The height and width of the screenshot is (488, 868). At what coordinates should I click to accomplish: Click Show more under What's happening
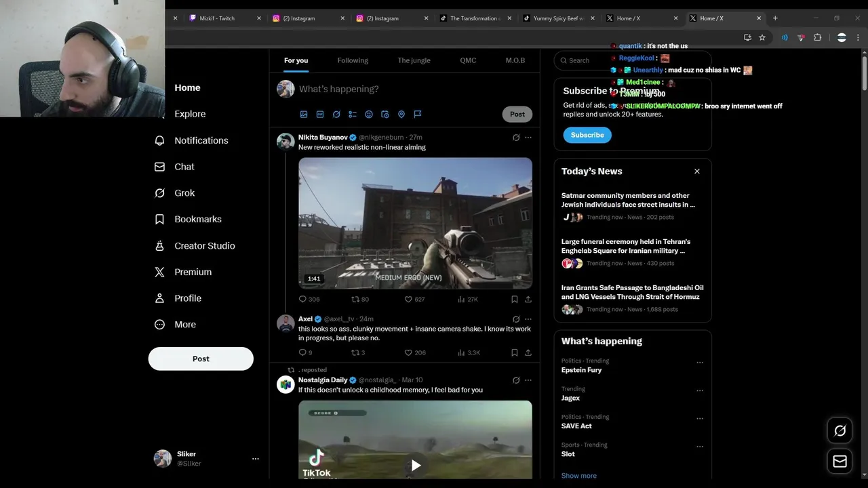coord(579,476)
